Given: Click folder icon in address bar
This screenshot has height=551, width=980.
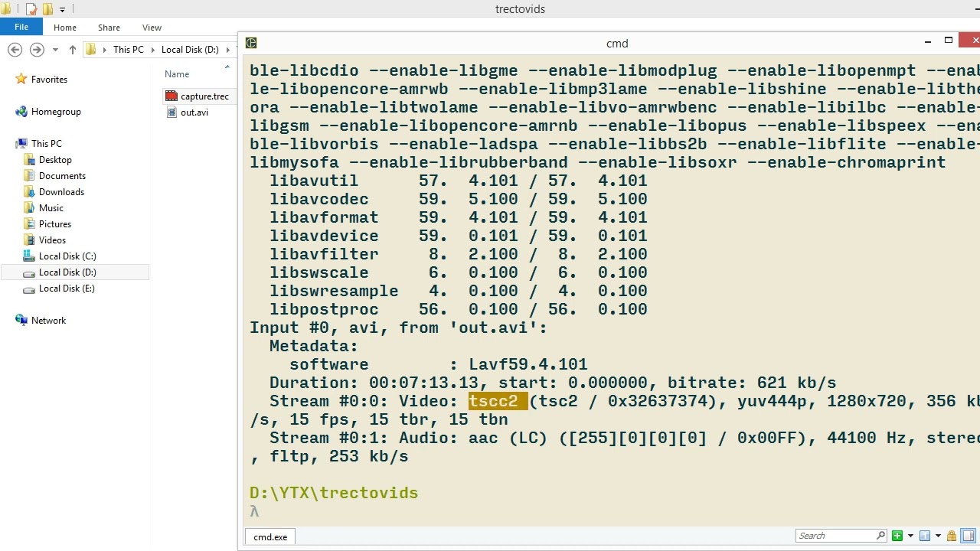Looking at the screenshot, I should 91,50.
